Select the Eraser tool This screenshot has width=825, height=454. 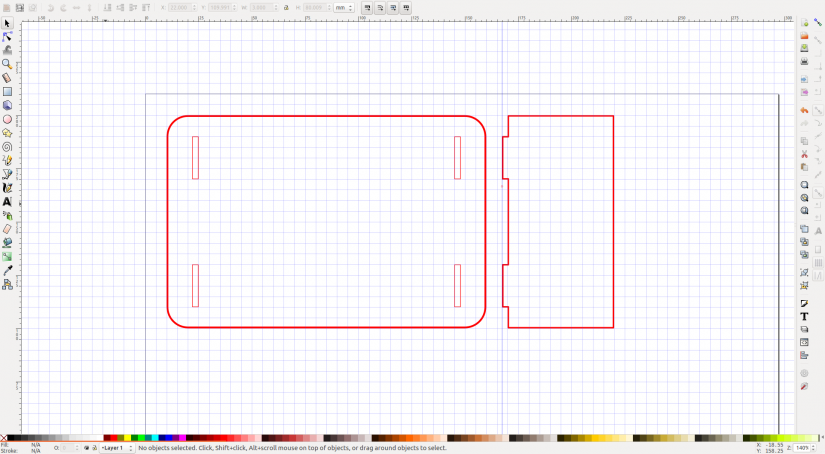tap(7, 229)
